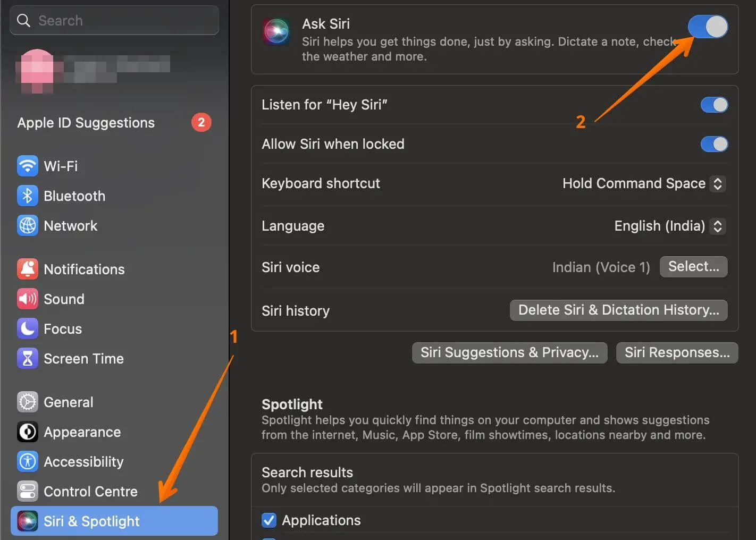
Task: Click the Sound speaker icon
Action: tap(28, 299)
